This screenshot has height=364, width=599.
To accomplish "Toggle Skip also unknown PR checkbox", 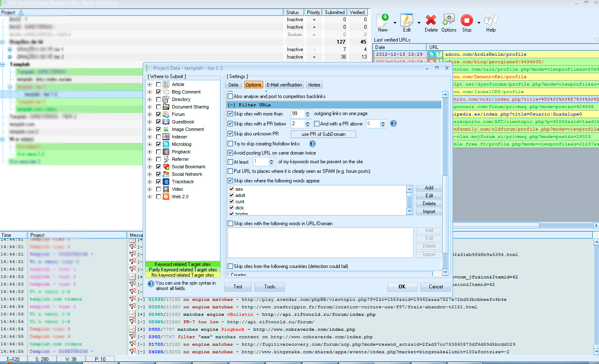I will pyautogui.click(x=230, y=134).
